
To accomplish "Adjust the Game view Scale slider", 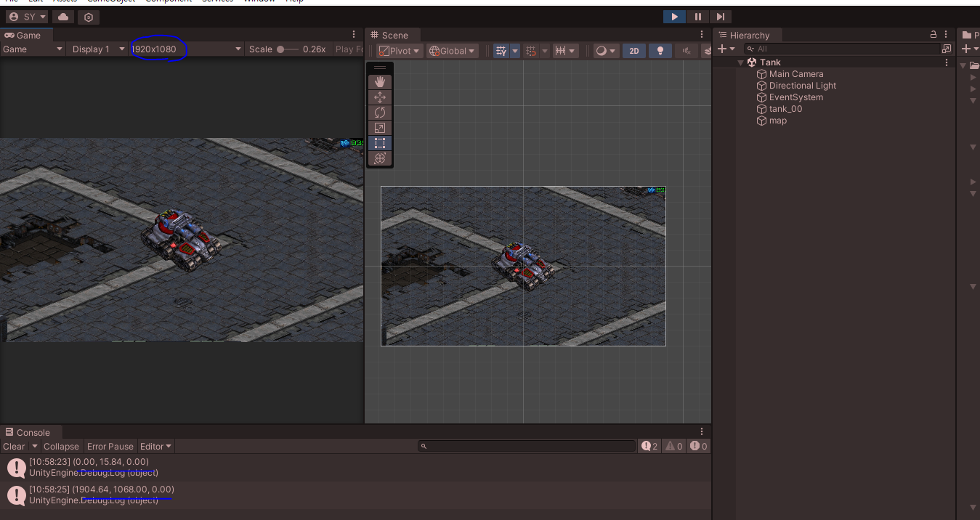I will coord(287,49).
